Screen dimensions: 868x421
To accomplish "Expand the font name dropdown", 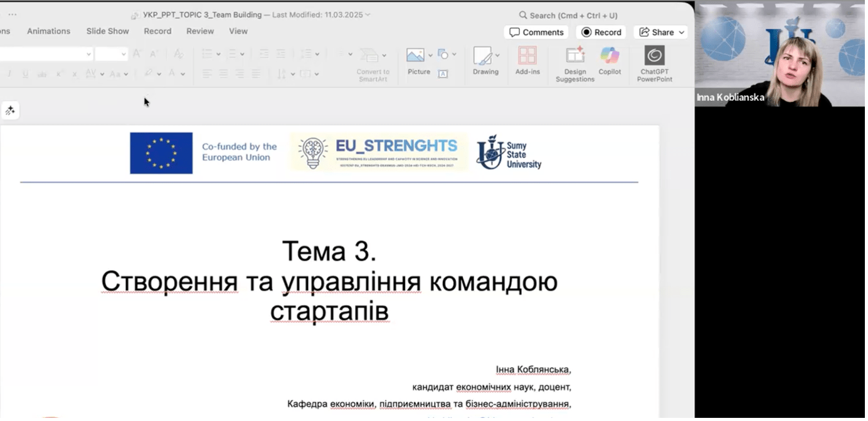I will [88, 55].
